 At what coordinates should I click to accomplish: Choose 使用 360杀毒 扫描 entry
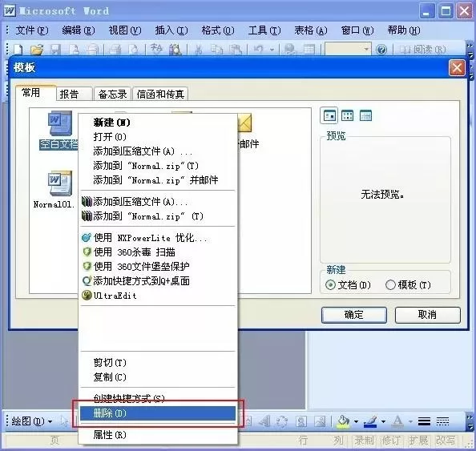pos(158,252)
